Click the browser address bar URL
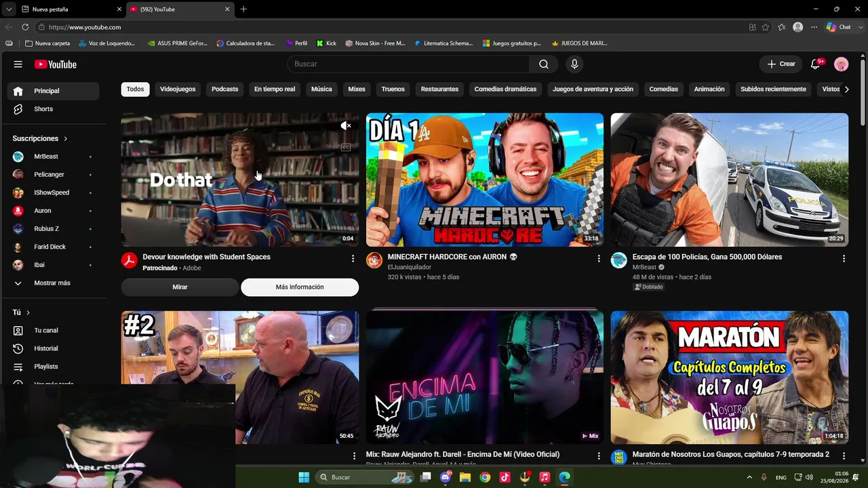The image size is (868, 488). 85,27
